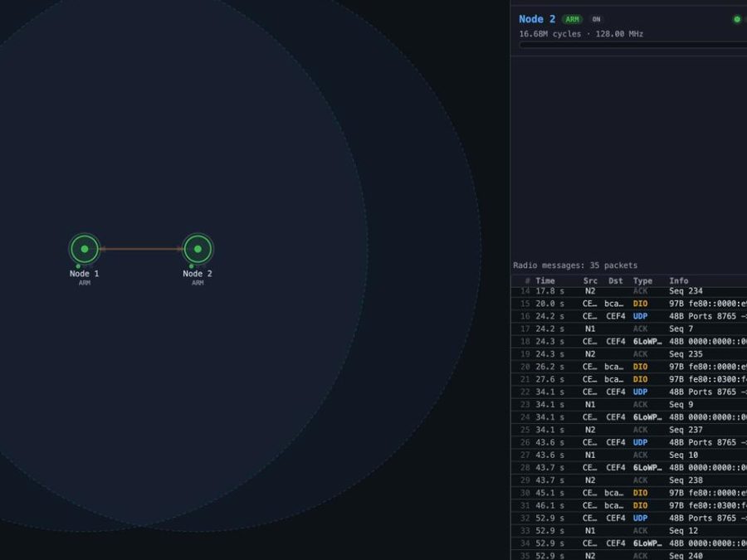Open the Node 2 title link in panel
Screen dimensions: 747x560
[x=537, y=19]
